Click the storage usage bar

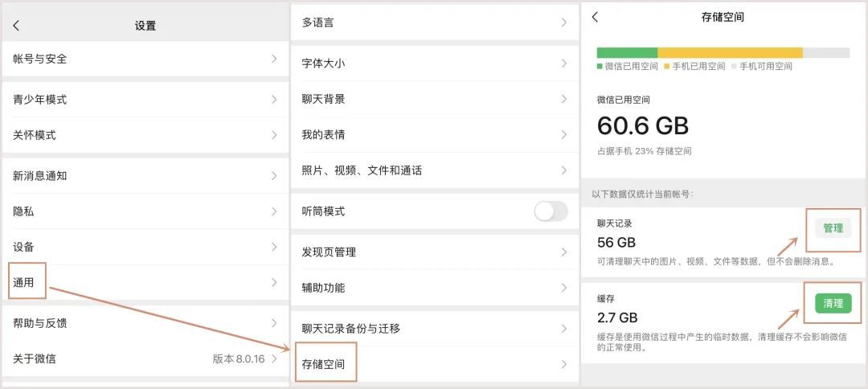pos(723,53)
